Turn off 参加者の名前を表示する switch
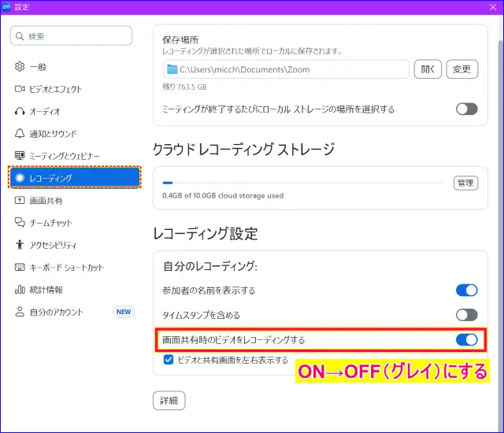Image resolution: width=504 pixels, height=433 pixels. [x=466, y=290]
